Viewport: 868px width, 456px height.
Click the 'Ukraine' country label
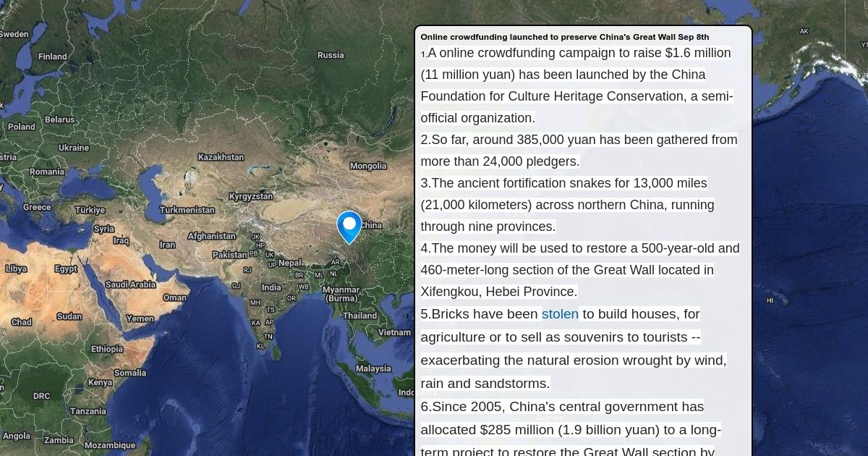click(x=74, y=148)
